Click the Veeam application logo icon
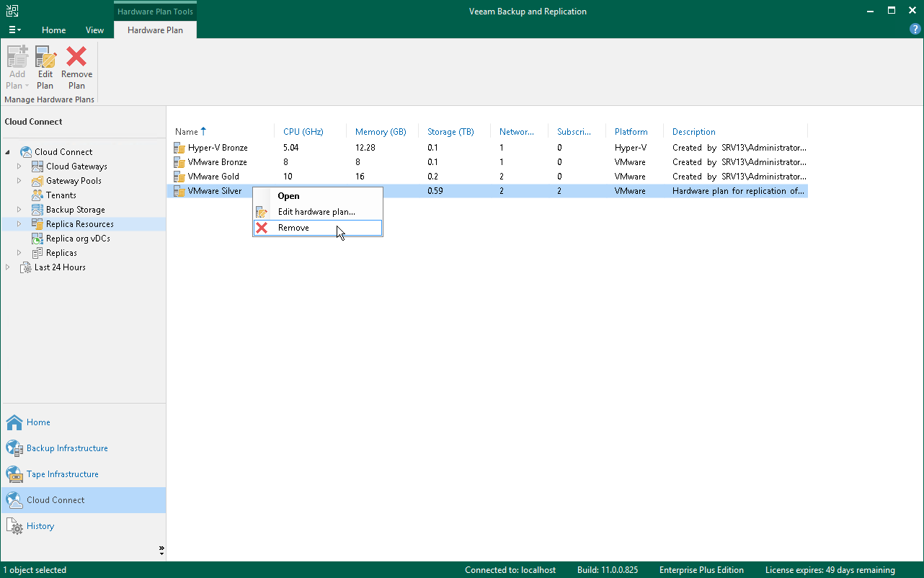The height and width of the screenshot is (578, 924). click(12, 11)
